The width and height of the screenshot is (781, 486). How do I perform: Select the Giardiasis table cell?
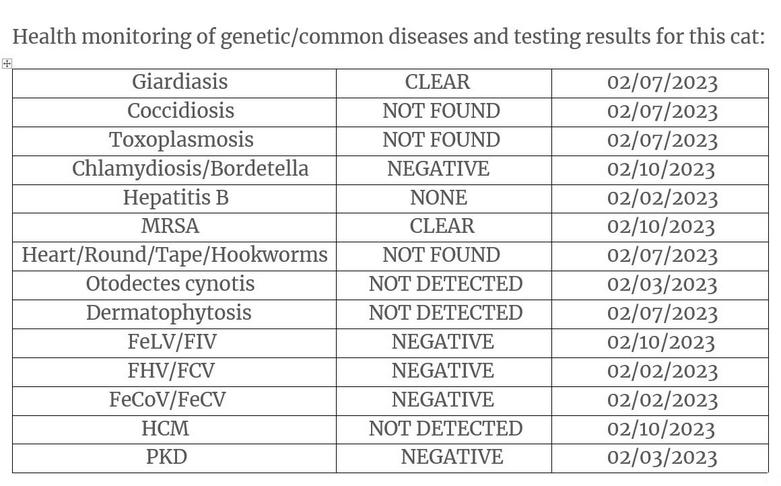(174, 83)
